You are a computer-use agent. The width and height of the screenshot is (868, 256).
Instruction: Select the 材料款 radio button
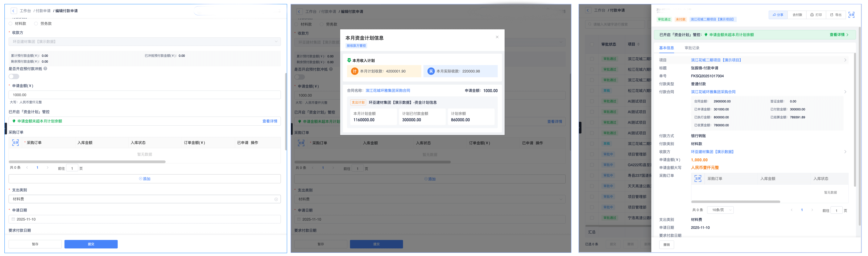click(x=11, y=24)
